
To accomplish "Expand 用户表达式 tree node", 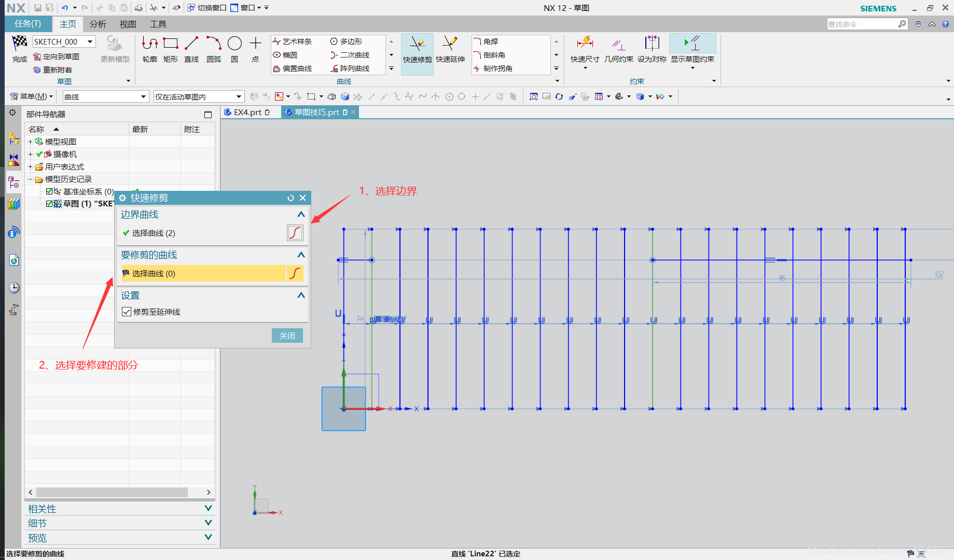I will 30,166.
